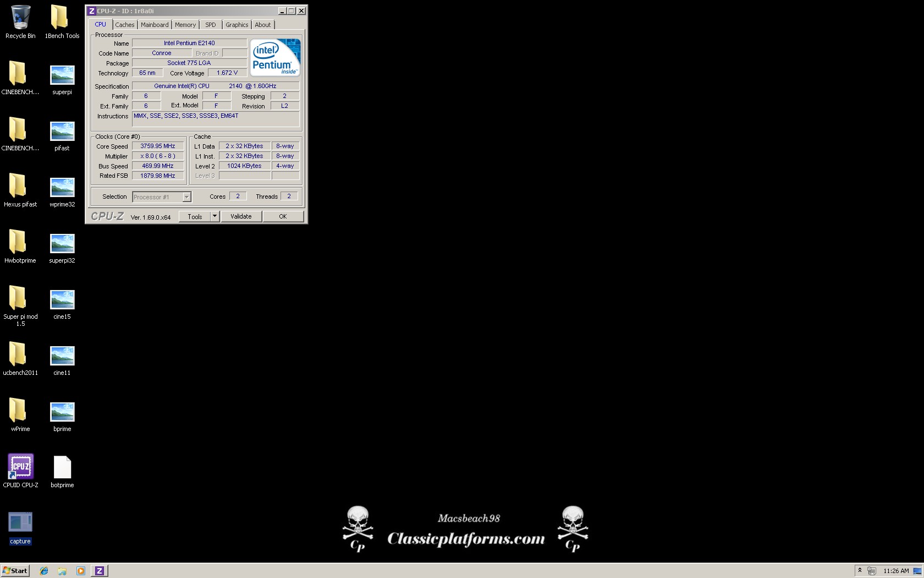
Task: Click the 65 nm technology value
Action: [147, 73]
